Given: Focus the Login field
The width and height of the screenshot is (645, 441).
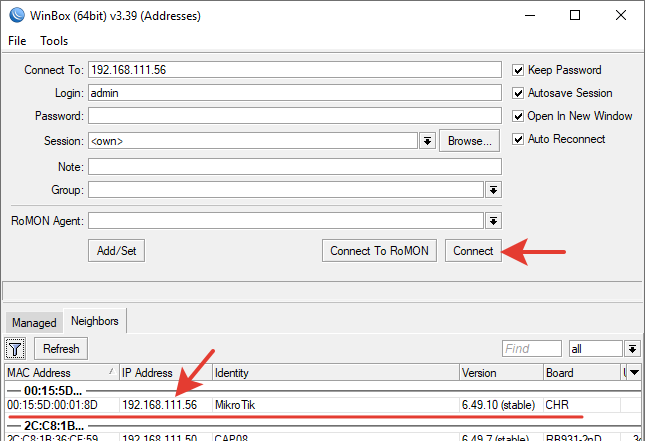Looking at the screenshot, I should coord(295,93).
